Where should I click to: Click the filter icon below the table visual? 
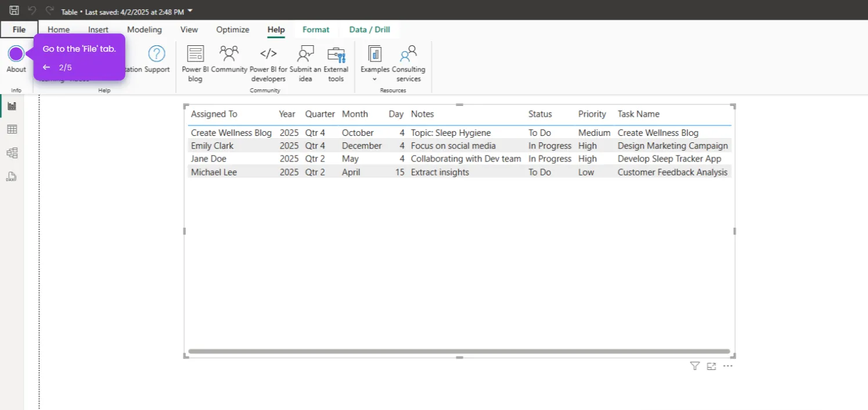(x=694, y=366)
